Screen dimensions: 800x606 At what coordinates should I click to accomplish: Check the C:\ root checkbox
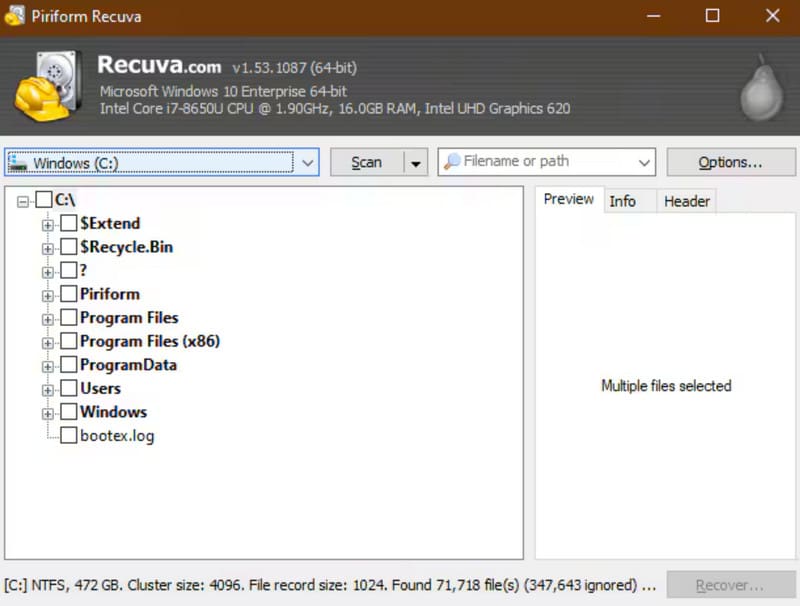pos(44,199)
